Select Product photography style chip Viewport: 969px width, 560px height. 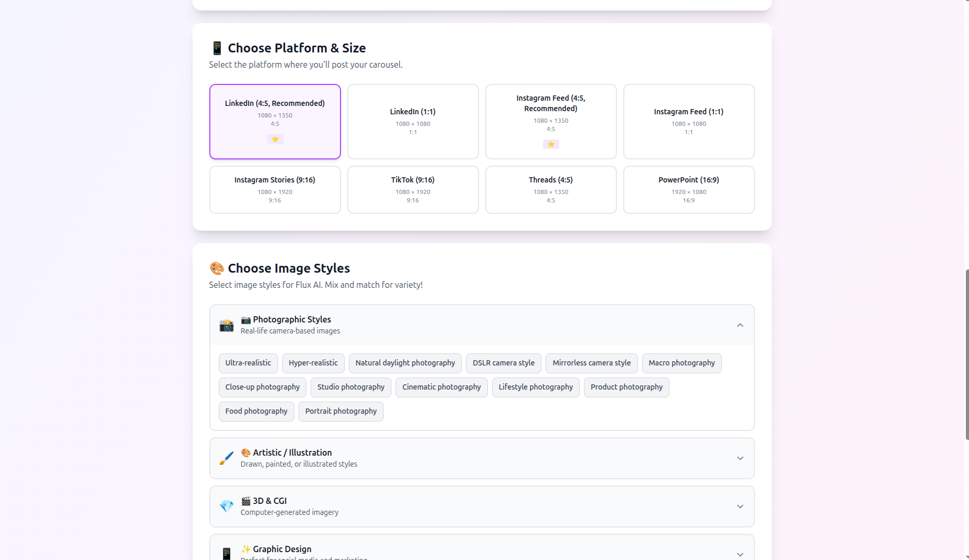click(x=626, y=387)
